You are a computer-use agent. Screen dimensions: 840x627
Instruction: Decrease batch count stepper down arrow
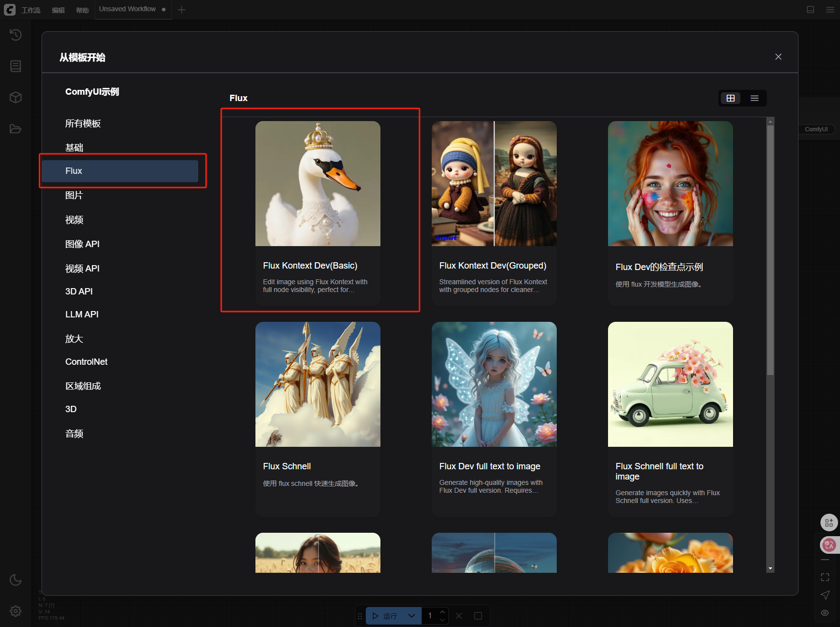coord(442,620)
